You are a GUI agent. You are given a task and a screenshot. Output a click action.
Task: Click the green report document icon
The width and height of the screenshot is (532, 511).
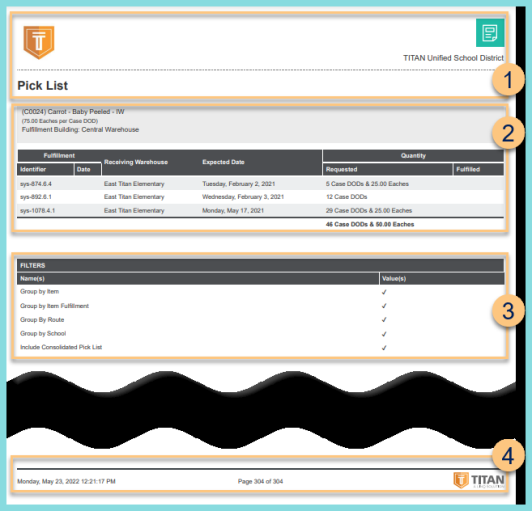pyautogui.click(x=490, y=33)
